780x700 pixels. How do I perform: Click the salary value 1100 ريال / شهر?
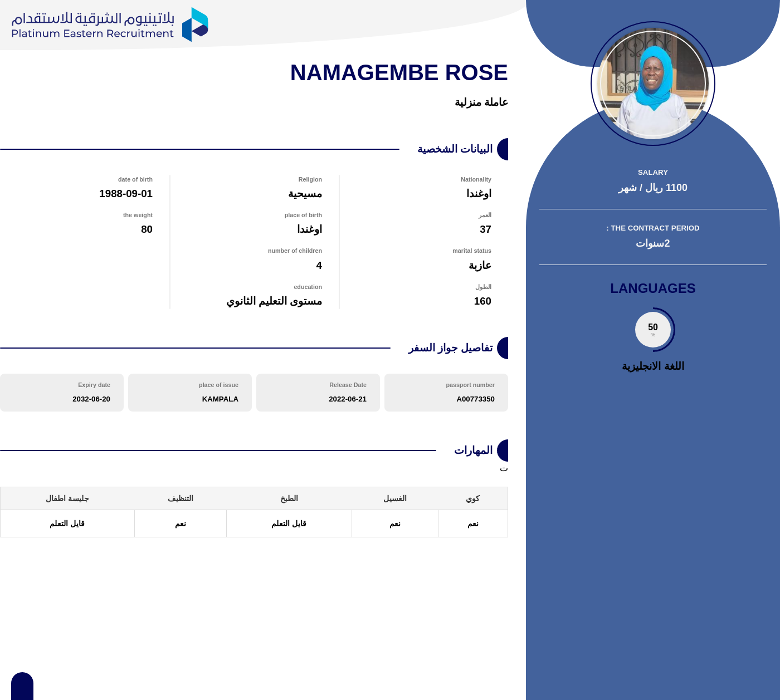tap(652, 188)
